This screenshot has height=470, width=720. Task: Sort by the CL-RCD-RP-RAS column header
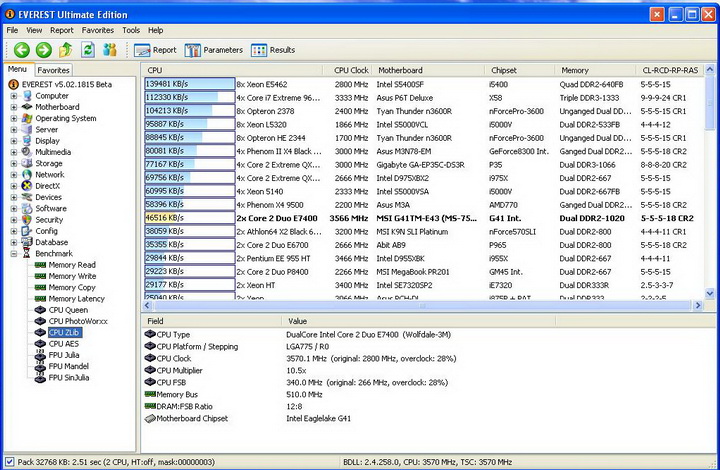670,70
